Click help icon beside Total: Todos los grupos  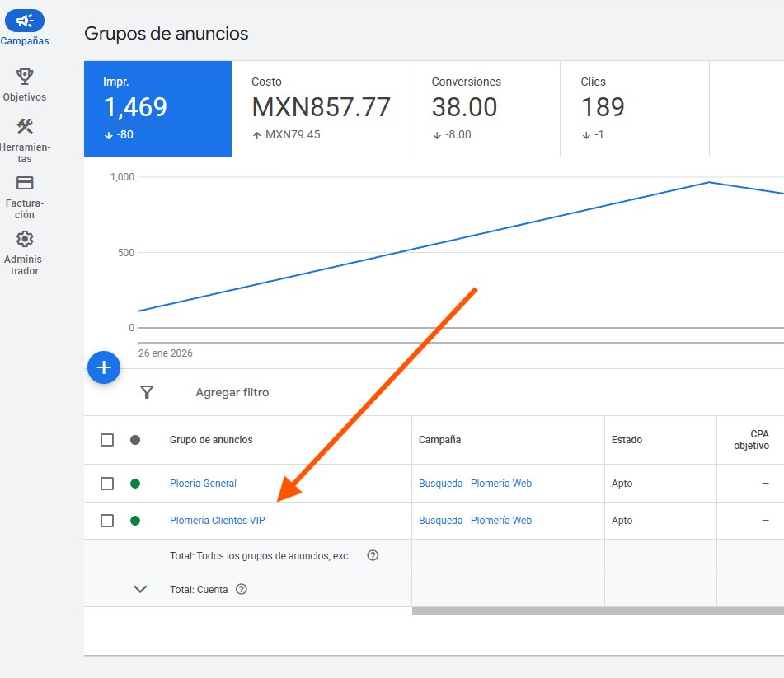373,555
